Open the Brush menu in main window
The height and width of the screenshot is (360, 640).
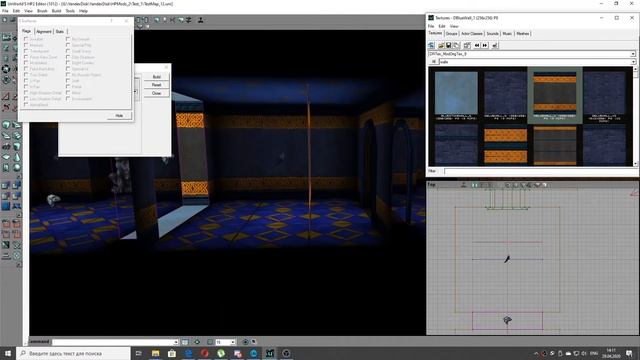tap(42, 11)
